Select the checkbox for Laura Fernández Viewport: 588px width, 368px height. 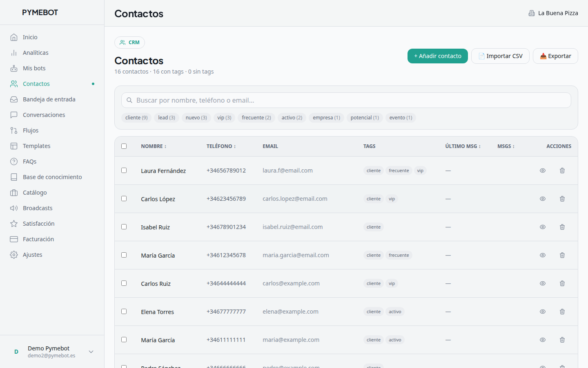124,171
